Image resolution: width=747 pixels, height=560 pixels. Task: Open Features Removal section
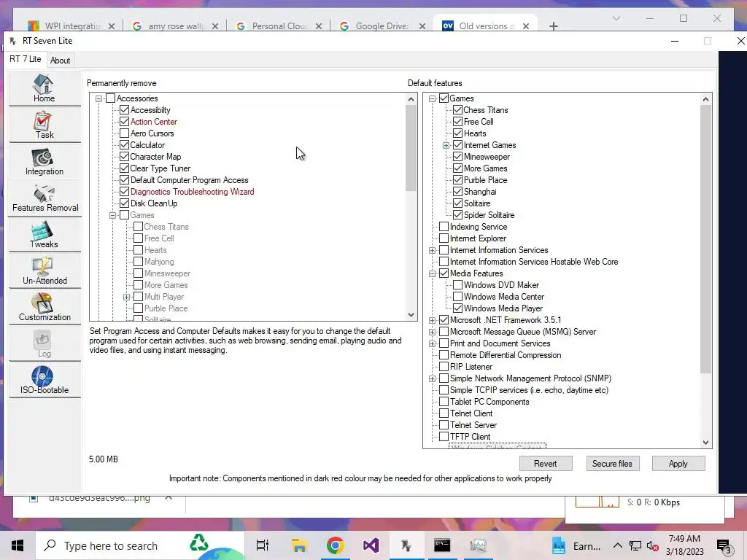[44, 198]
